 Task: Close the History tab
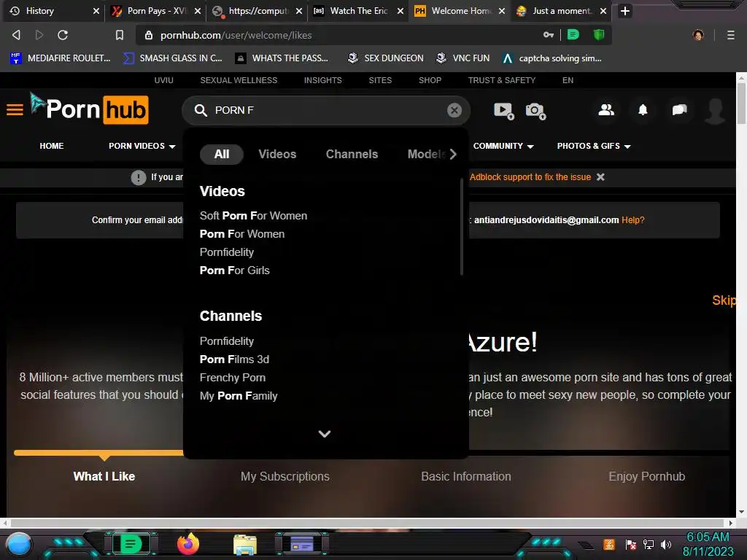coord(96,11)
